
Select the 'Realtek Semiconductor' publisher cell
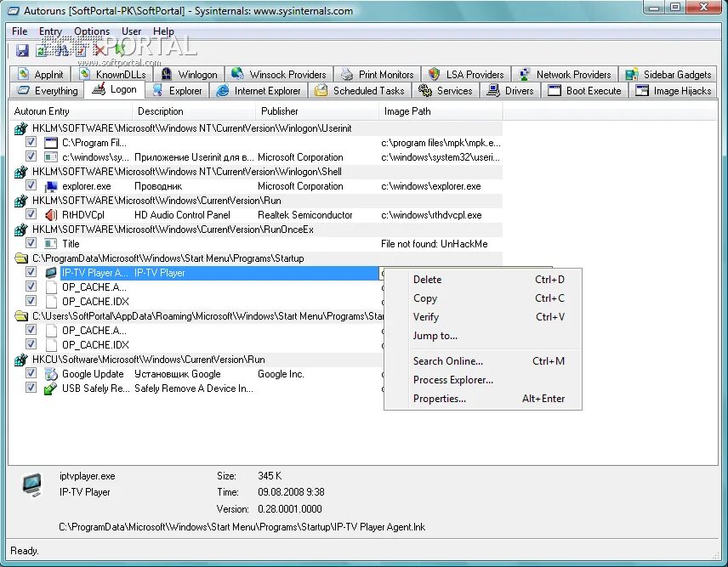305,215
